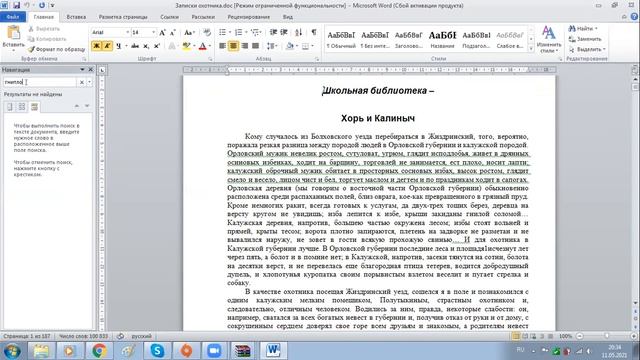Click the decrease indent icon
This screenshot has width=640, height=360.
tap(273, 32)
